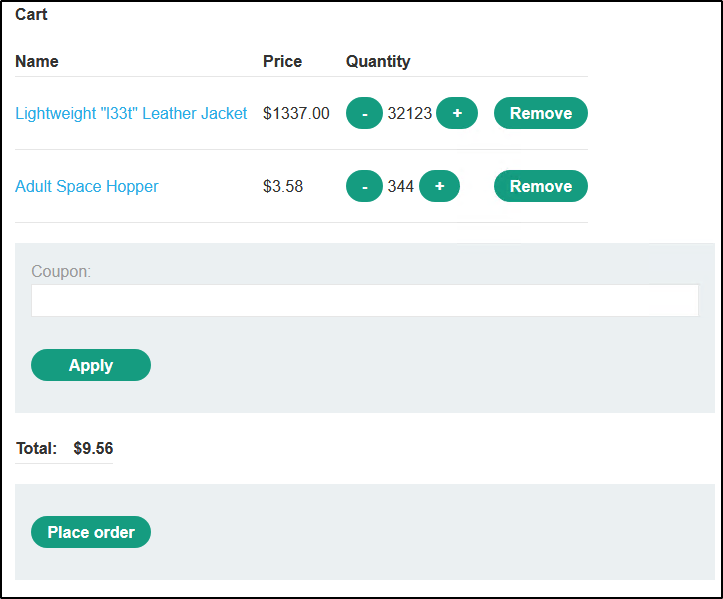
Task: Increase the Leather Jacket quantity with plus
Action: click(x=457, y=113)
